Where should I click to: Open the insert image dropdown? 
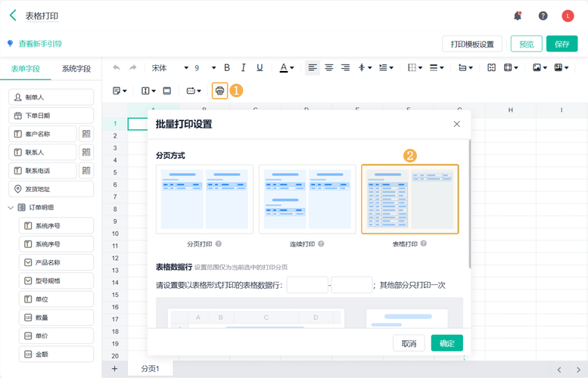tap(540, 67)
